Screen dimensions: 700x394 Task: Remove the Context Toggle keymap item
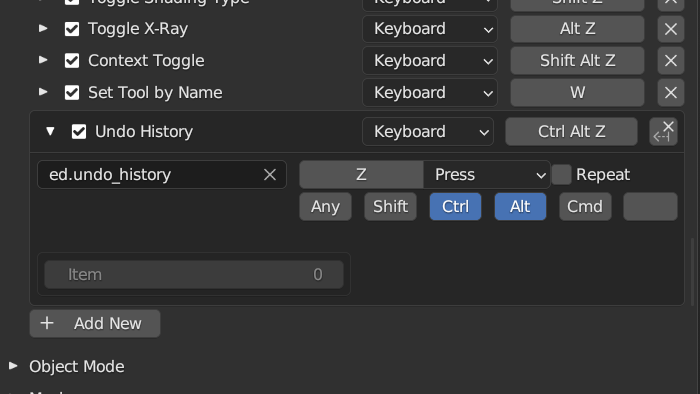(x=671, y=61)
